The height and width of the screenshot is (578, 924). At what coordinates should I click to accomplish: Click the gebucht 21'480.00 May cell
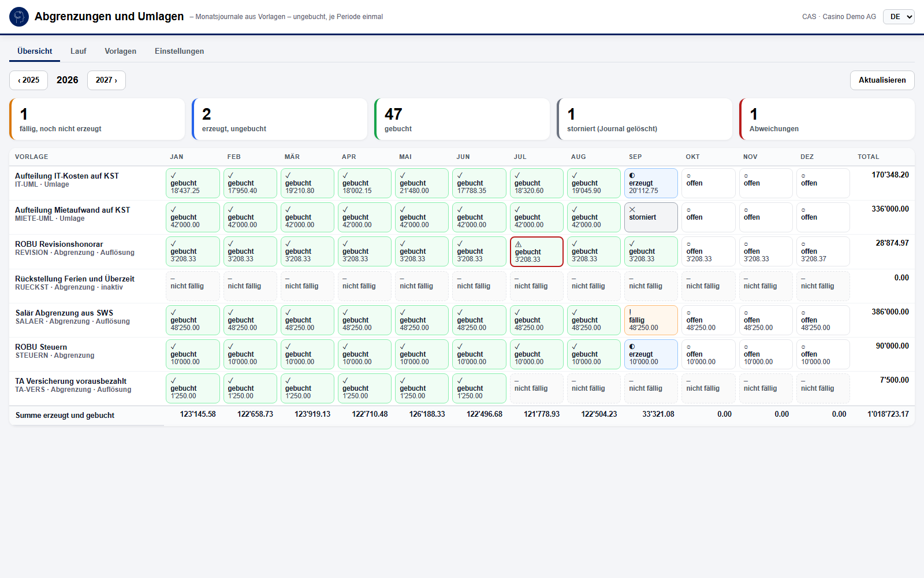tap(422, 183)
